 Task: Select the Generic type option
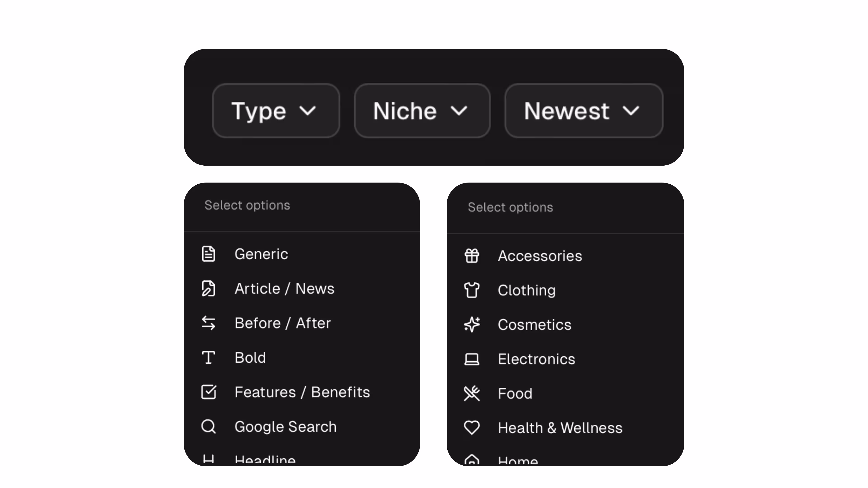[x=261, y=254]
